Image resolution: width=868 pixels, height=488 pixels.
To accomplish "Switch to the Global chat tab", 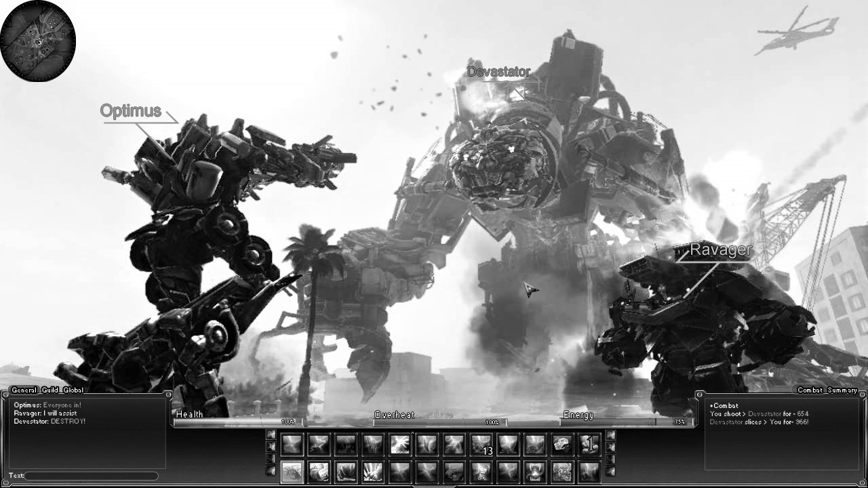I will (x=73, y=390).
